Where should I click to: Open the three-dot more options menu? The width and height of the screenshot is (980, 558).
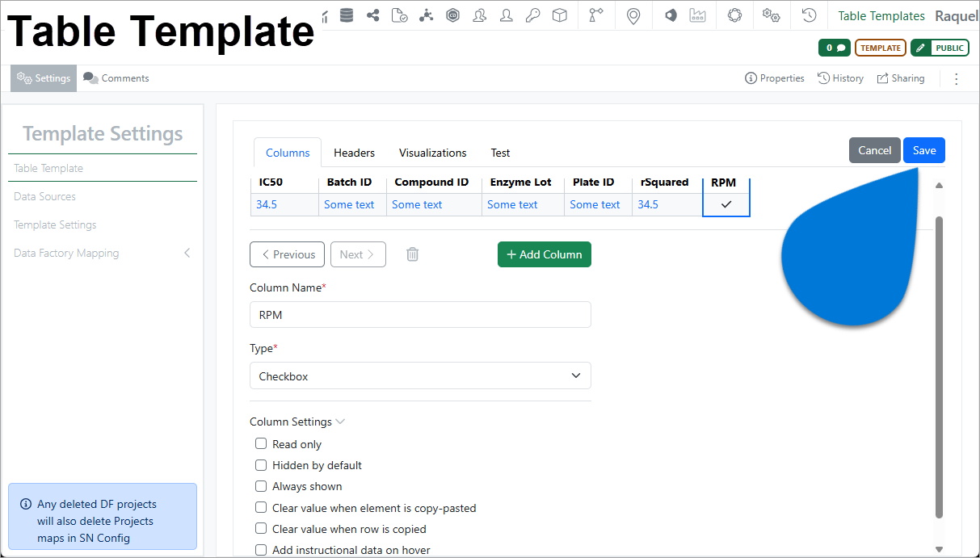coord(957,78)
